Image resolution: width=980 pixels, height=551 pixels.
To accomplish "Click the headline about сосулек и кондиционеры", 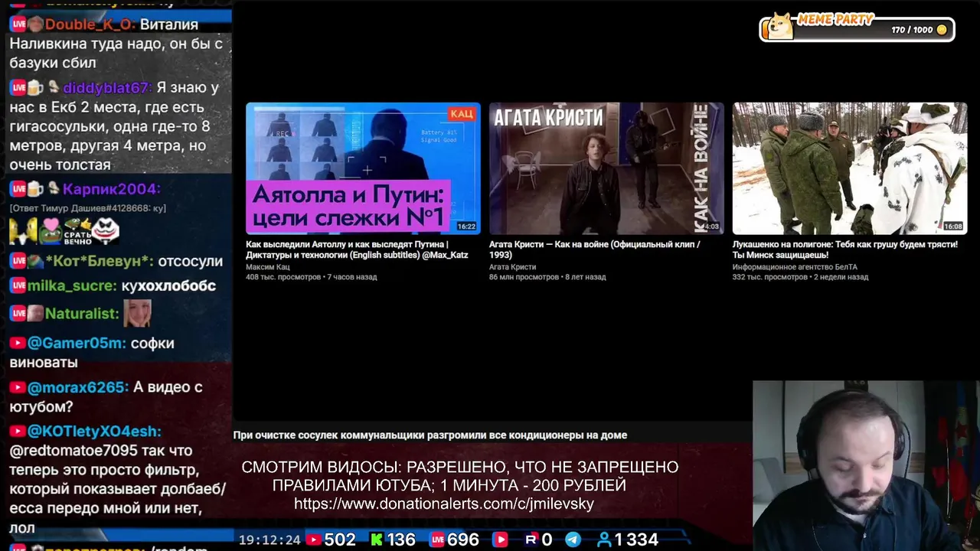I will 430,435.
